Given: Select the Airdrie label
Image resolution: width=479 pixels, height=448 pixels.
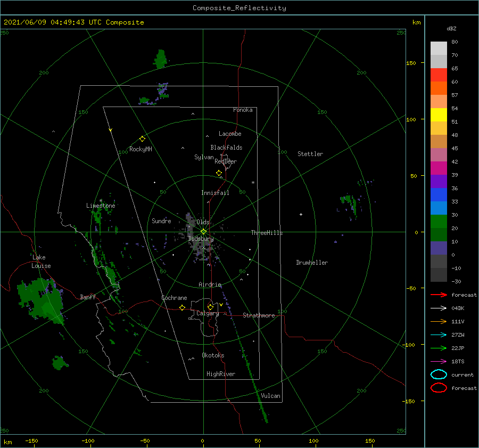Looking at the screenshot, I should (210, 284).
